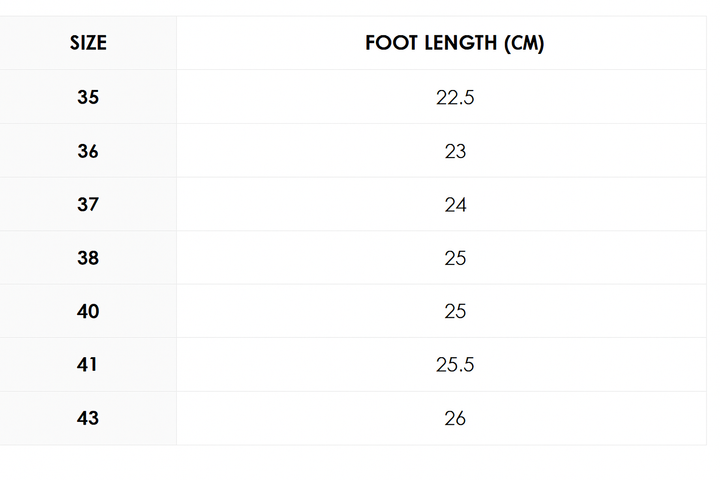Select the size 37 cell
The height and width of the screenshot is (480, 720).
pos(88,204)
